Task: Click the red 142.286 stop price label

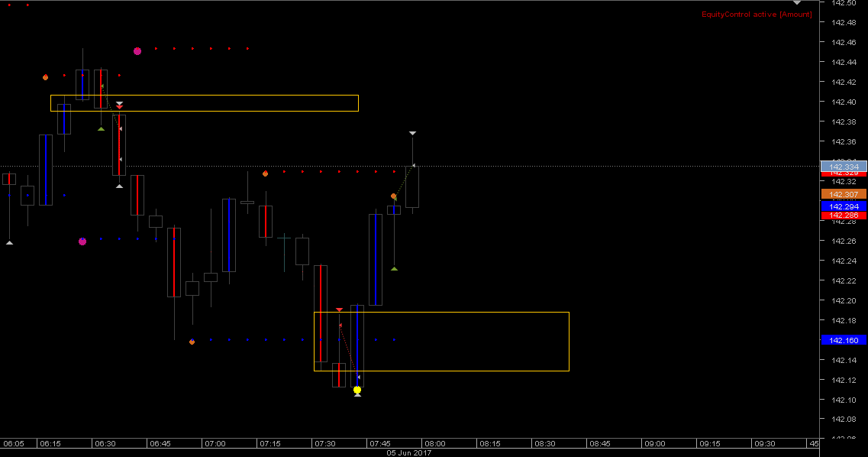Action: click(x=843, y=215)
